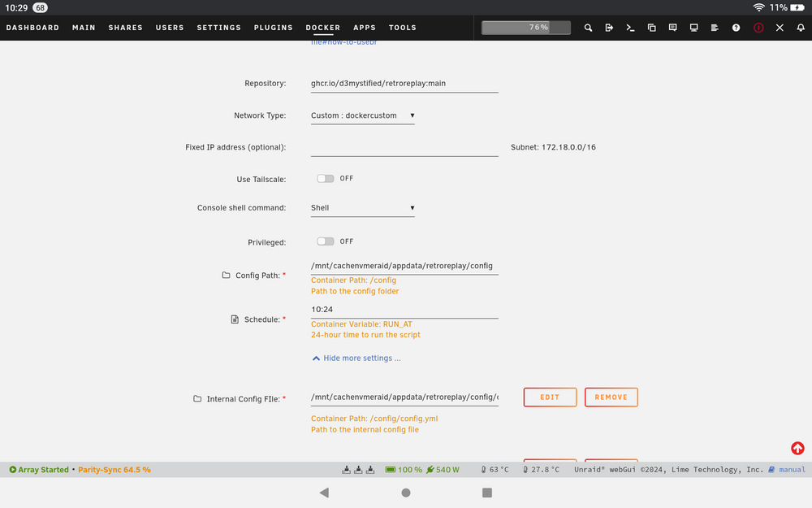Open the search magnifier in the header

(x=588, y=28)
